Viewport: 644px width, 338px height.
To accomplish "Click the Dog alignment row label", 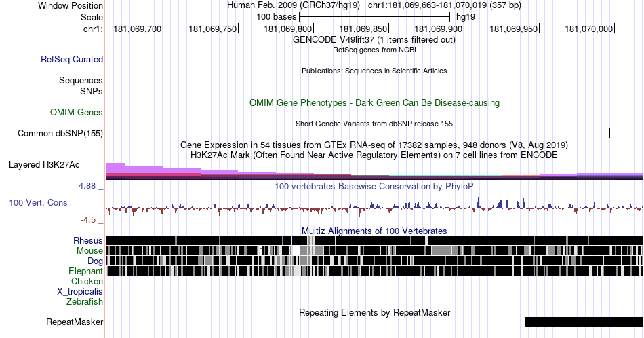I will pyautogui.click(x=95, y=261).
